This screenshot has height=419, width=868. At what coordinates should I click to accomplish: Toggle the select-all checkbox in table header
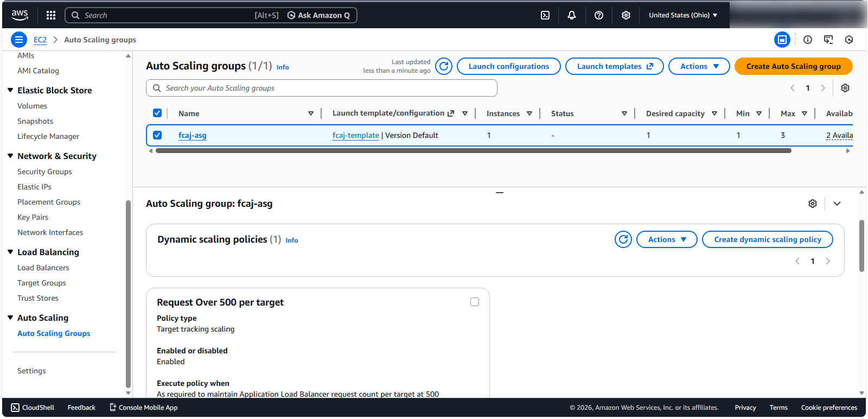pyautogui.click(x=157, y=113)
